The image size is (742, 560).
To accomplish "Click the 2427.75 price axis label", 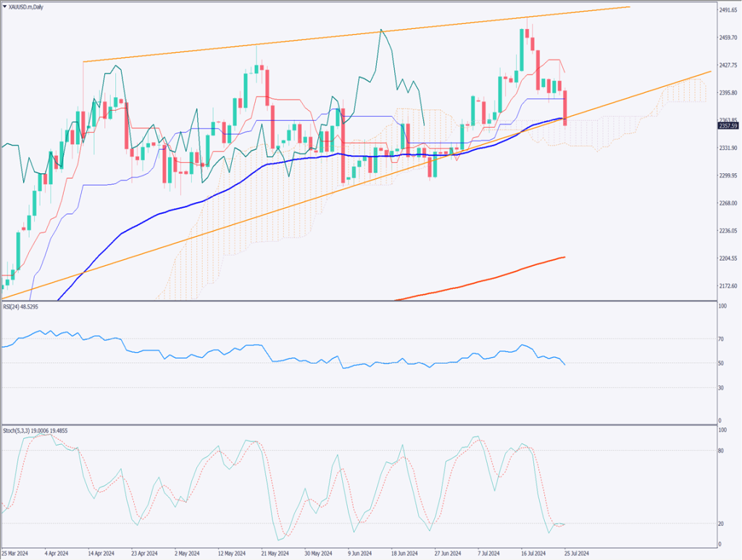I will [726, 65].
